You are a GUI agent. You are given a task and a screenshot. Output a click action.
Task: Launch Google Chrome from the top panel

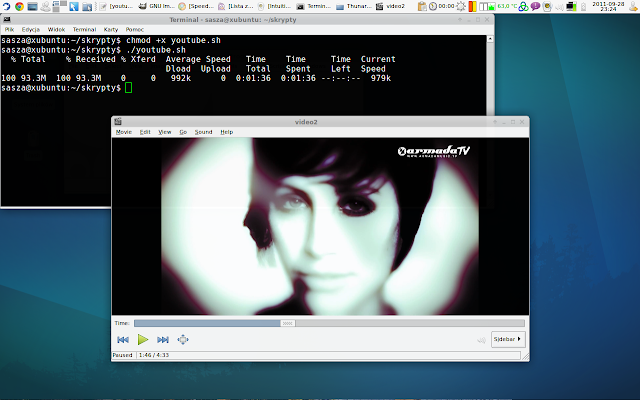[19, 6]
